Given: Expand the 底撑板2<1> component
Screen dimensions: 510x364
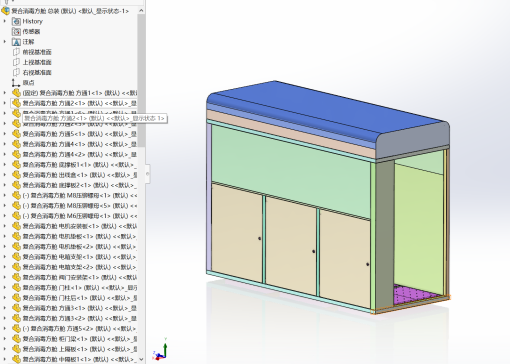Looking at the screenshot, I should (x=5, y=185).
